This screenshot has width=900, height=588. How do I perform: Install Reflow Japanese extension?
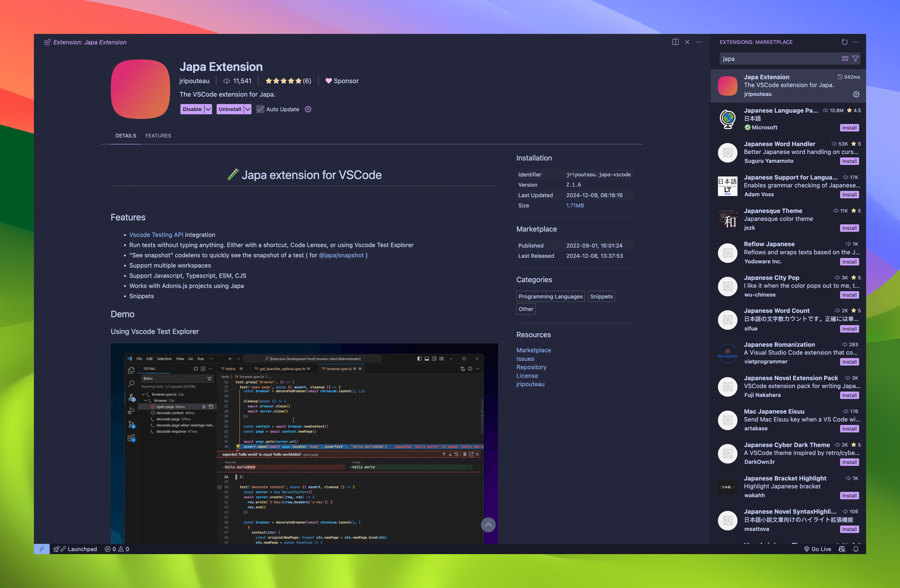point(849,262)
